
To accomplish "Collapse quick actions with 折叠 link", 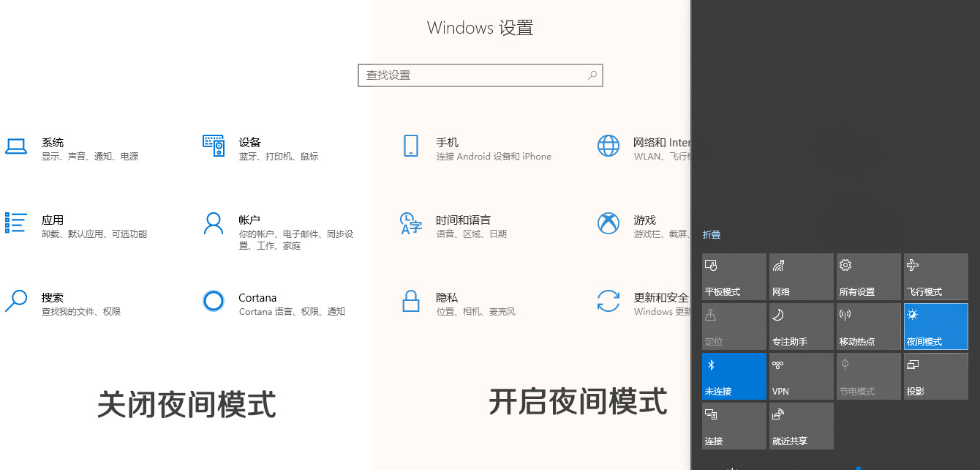I will [712, 235].
